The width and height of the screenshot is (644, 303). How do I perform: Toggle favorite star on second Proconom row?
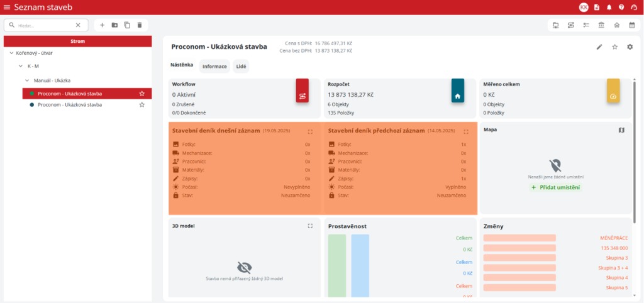tap(142, 105)
